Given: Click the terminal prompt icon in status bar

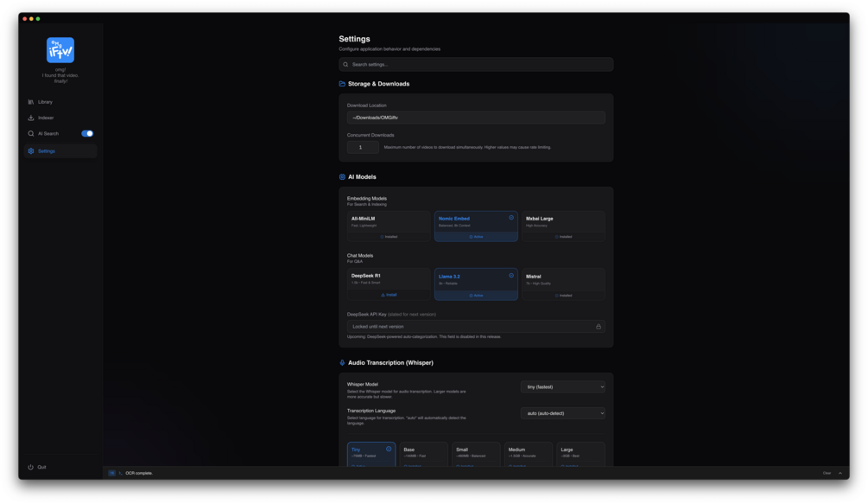Looking at the screenshot, I should click(x=121, y=474).
